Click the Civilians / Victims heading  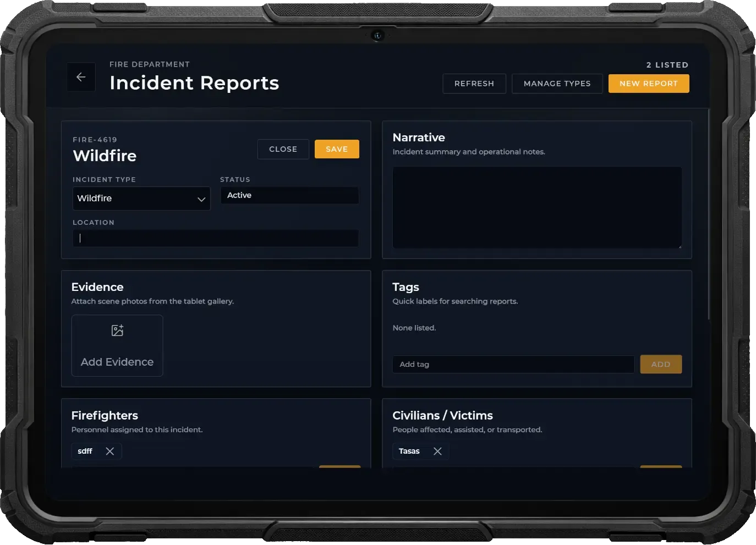point(442,415)
